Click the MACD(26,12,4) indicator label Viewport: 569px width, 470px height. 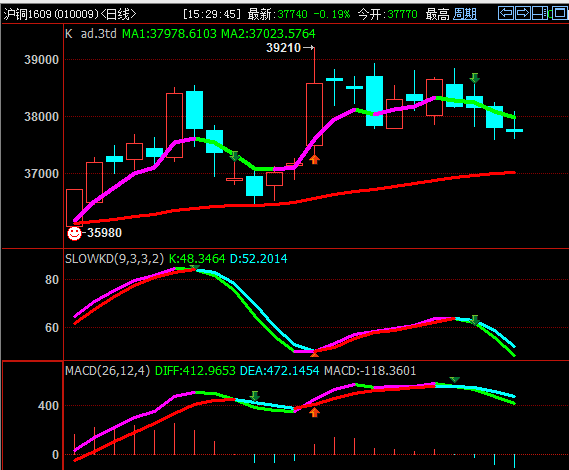(x=107, y=371)
